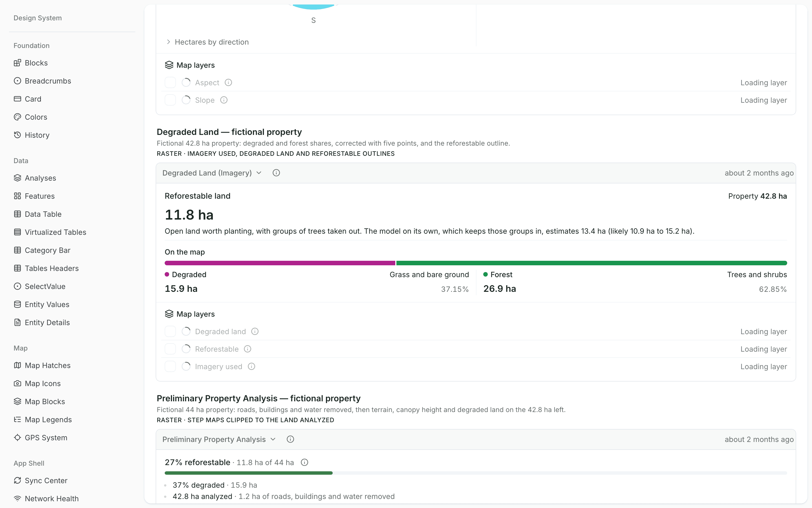Click the info icon next to Slope
The width and height of the screenshot is (812, 508).
[224, 100]
